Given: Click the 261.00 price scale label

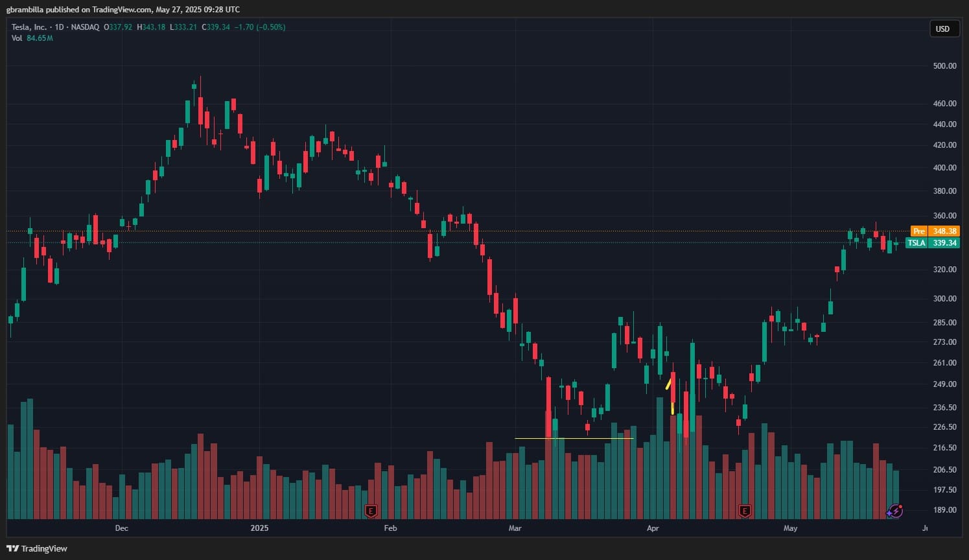Looking at the screenshot, I should pyautogui.click(x=944, y=363).
